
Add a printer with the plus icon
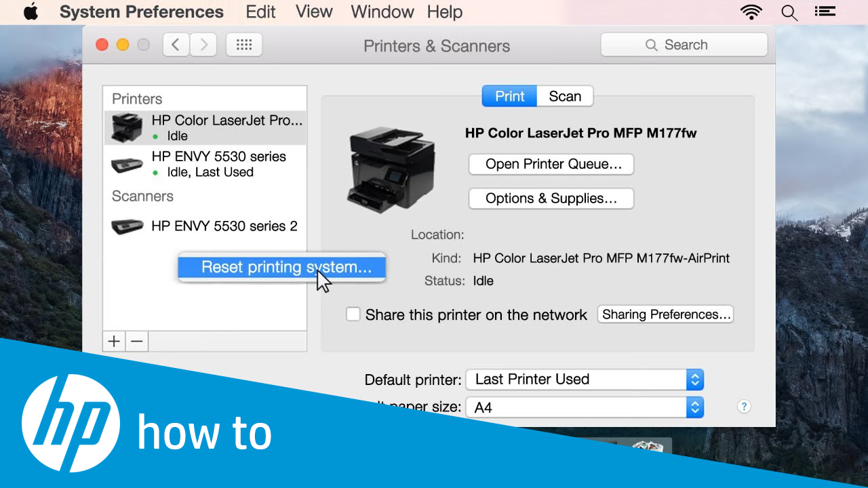point(113,341)
